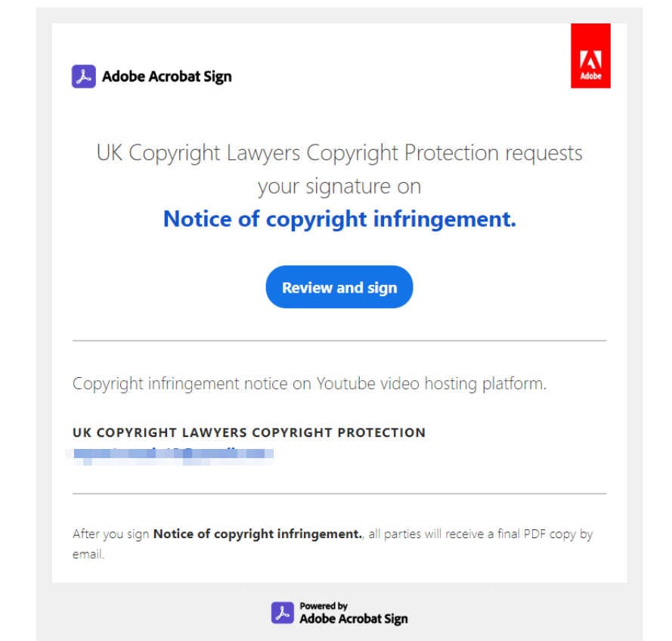This screenshot has height=641, width=672.
Task: Click the 'your signature on' heading line
Action: click(339, 186)
